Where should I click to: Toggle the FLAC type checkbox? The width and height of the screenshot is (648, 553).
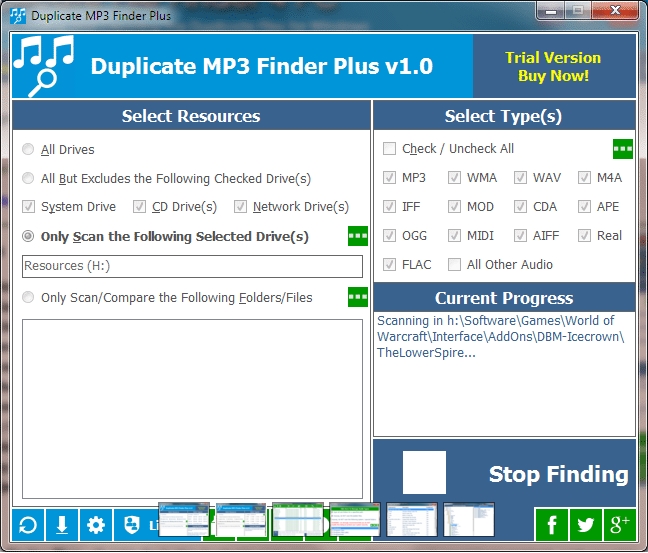click(x=389, y=265)
